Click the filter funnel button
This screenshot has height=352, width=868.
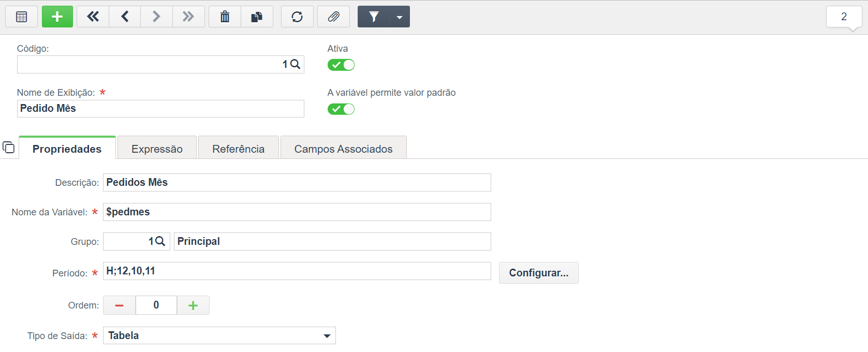pos(374,17)
